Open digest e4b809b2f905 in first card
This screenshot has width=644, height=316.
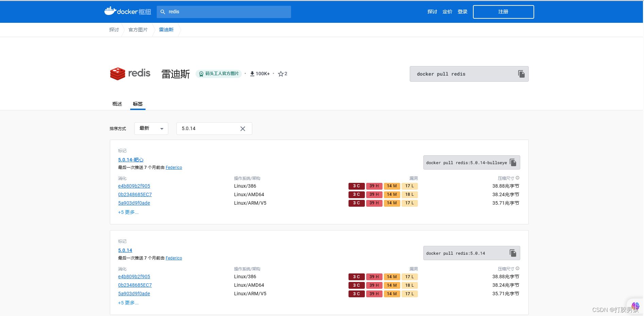[134, 186]
